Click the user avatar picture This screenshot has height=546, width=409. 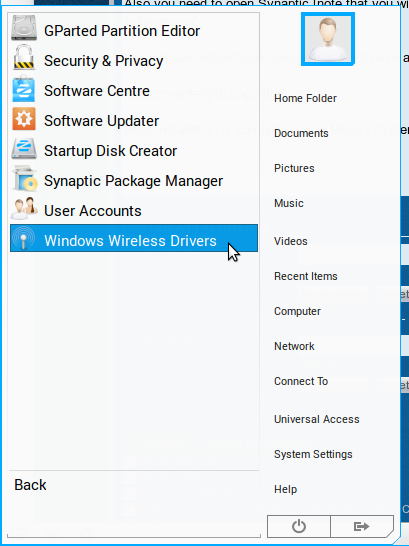click(328, 39)
